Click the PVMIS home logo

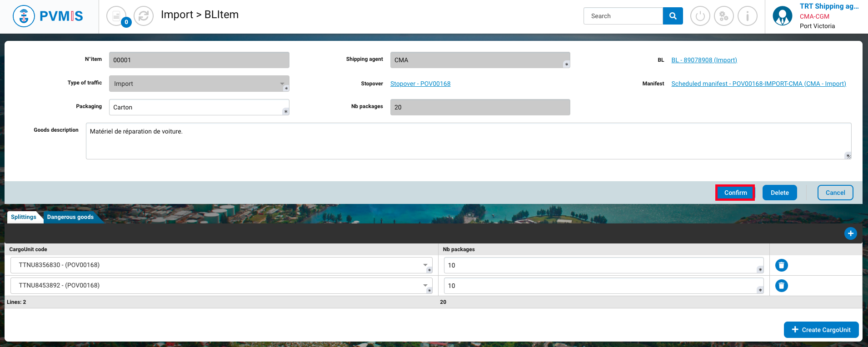point(48,16)
